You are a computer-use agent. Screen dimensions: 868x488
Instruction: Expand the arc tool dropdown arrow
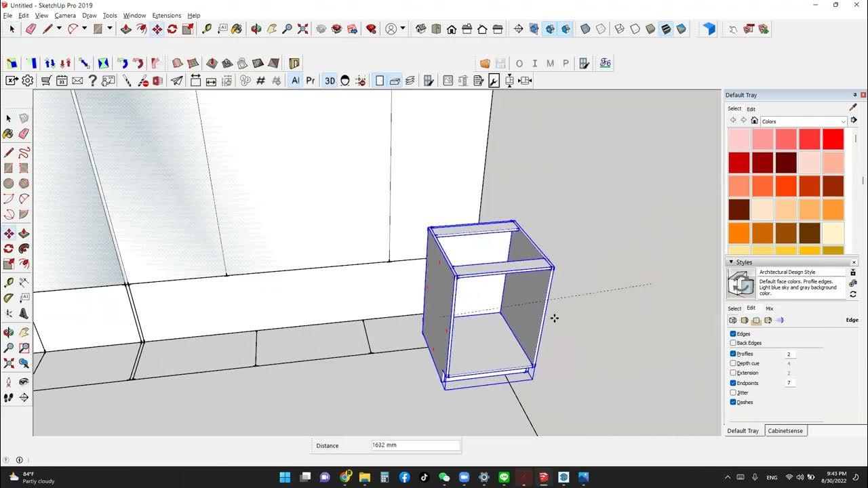click(x=85, y=28)
